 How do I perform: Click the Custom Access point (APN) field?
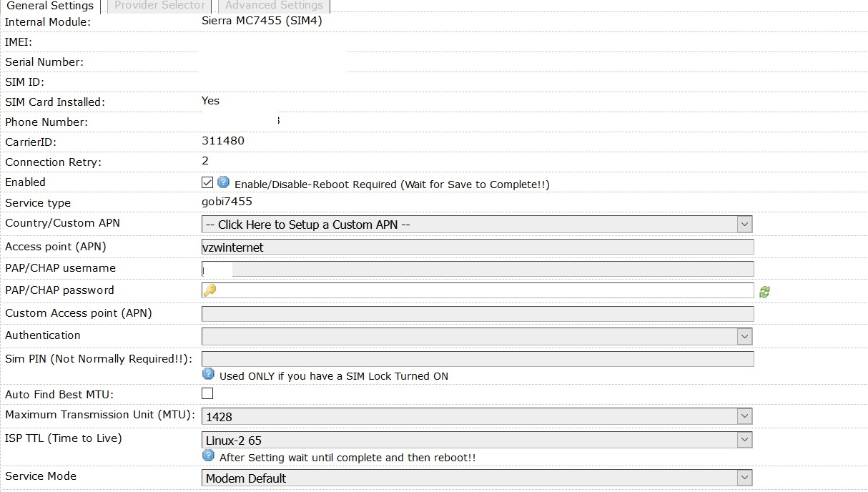pyautogui.click(x=477, y=314)
